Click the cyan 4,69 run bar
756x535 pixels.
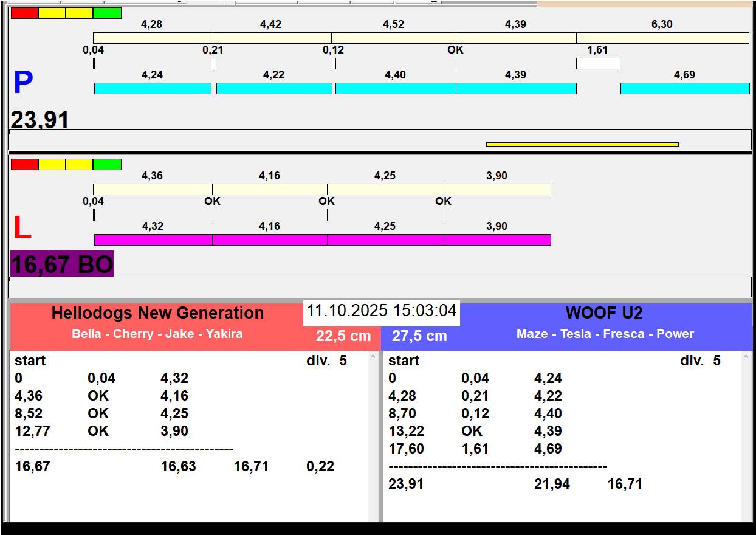684,89
